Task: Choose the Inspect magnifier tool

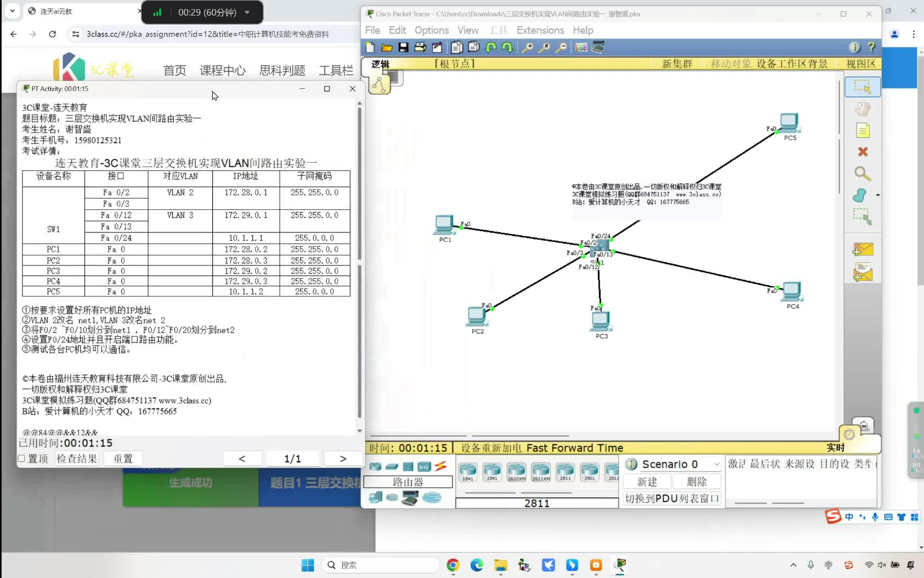Action: click(862, 174)
